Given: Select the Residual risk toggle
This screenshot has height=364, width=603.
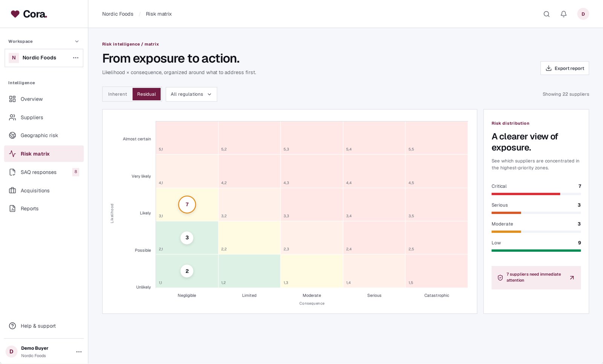Looking at the screenshot, I should tap(147, 94).
